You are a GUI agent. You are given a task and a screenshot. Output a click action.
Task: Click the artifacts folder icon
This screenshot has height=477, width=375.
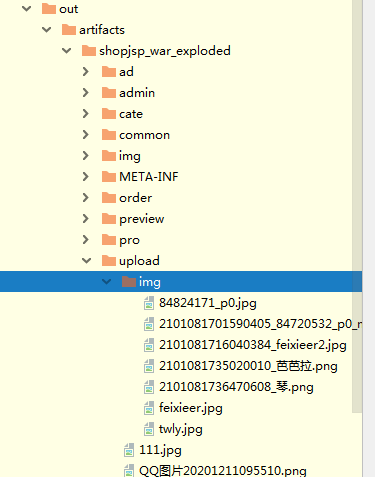pos(69,30)
